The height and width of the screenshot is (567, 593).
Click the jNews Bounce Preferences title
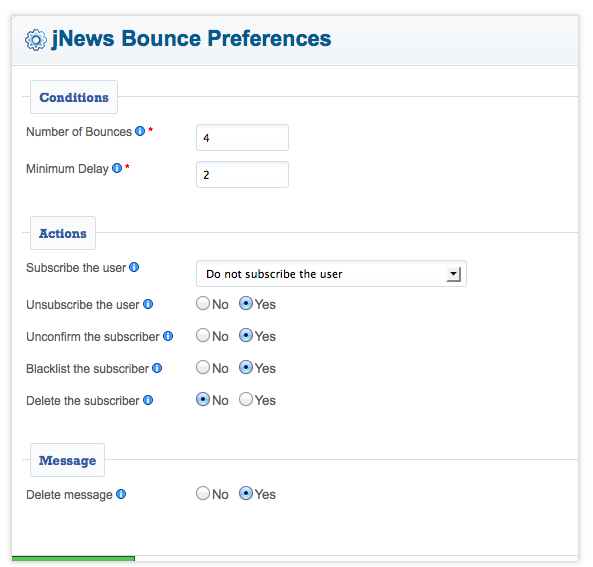click(x=191, y=39)
